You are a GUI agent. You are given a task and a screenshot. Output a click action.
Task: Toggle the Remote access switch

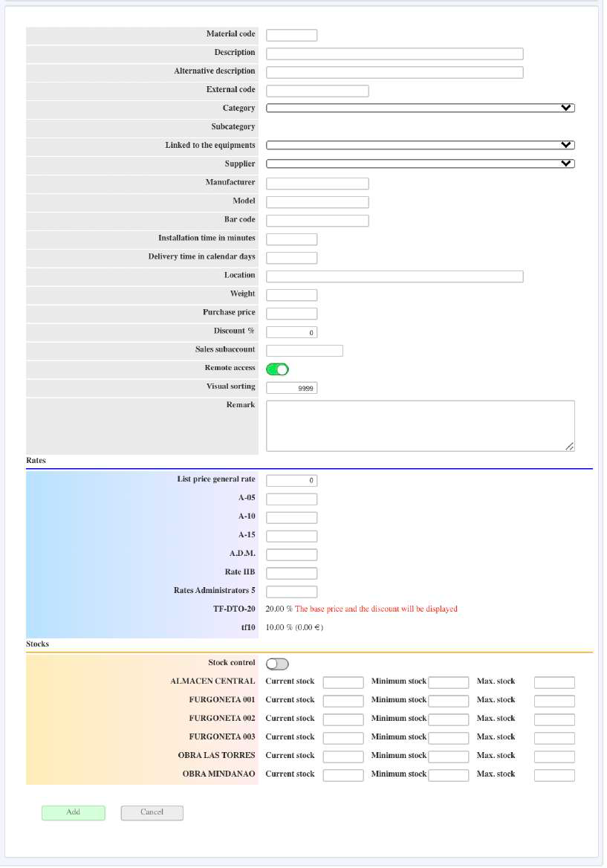pos(277,369)
